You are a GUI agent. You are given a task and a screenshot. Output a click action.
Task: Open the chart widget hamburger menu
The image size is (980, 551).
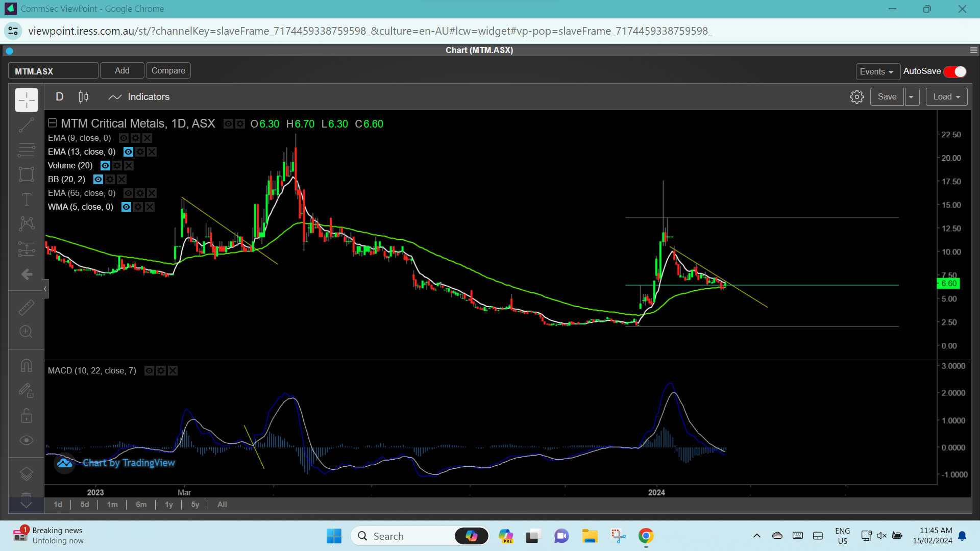tap(974, 50)
